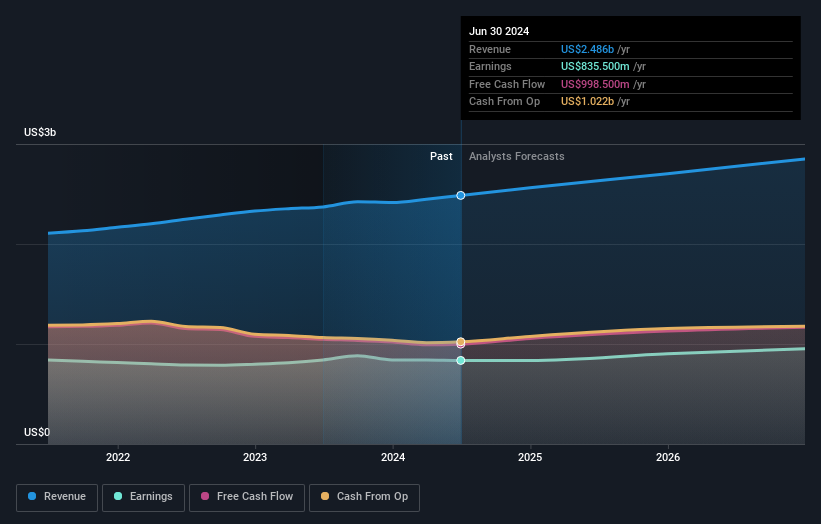
Task: Click the US$0 y-axis label
Action: pos(37,432)
